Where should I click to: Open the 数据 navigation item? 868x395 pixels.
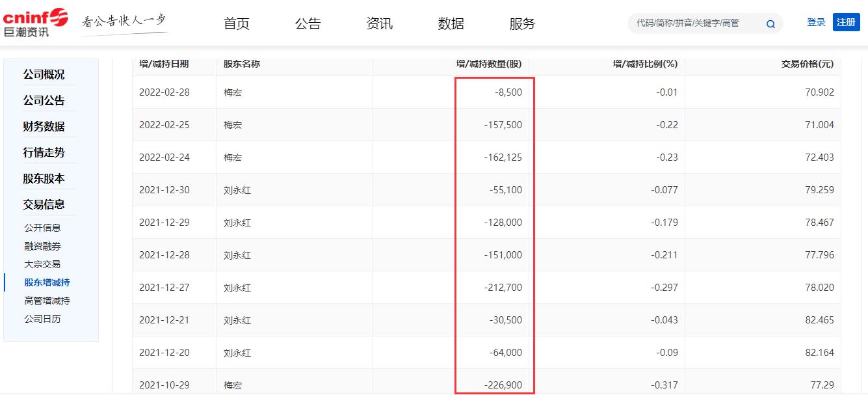tap(451, 23)
